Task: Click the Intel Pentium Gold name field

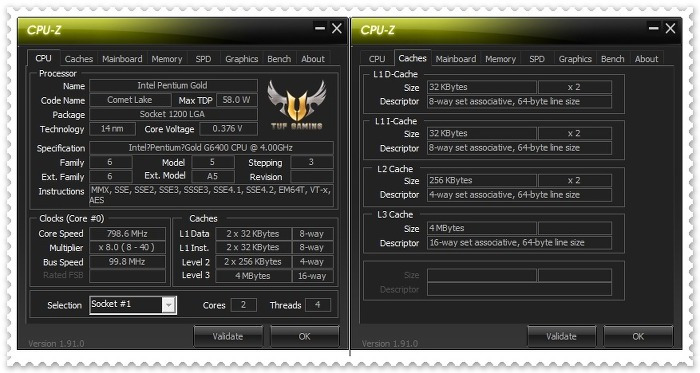Action: coord(173,85)
